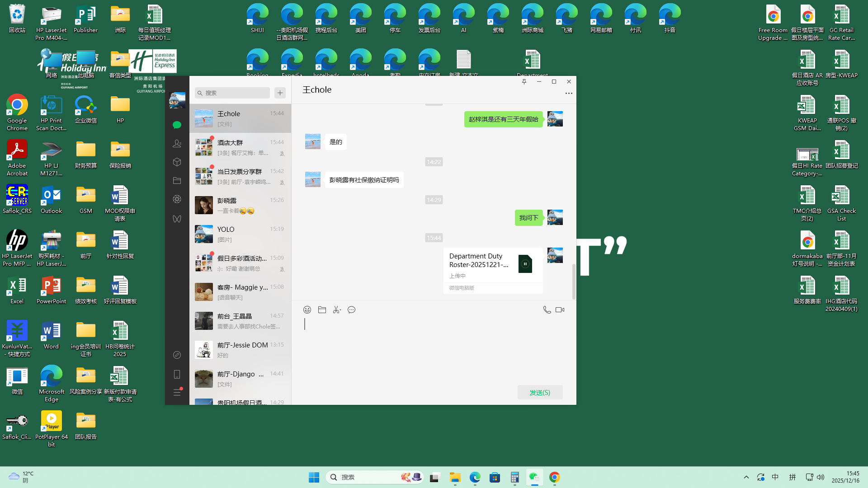Open the chat info three-dots menu
The height and width of the screenshot is (488, 868).
569,94
